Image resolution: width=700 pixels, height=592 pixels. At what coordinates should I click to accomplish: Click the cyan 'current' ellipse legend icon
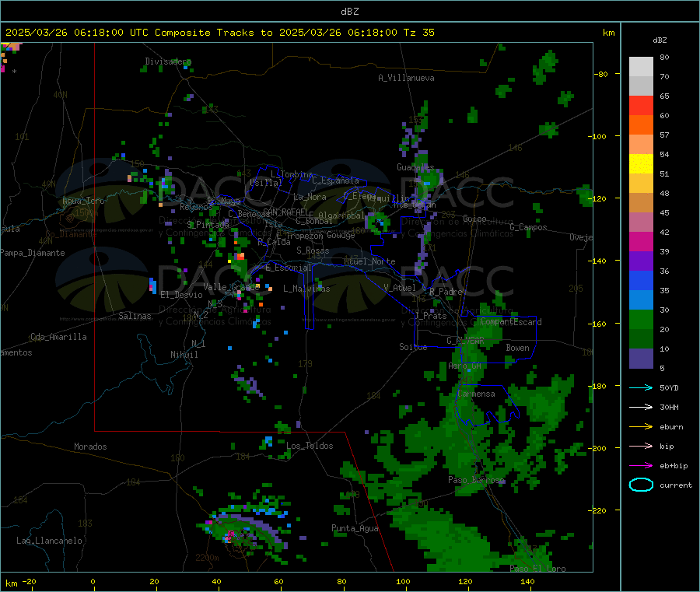pyautogui.click(x=641, y=485)
